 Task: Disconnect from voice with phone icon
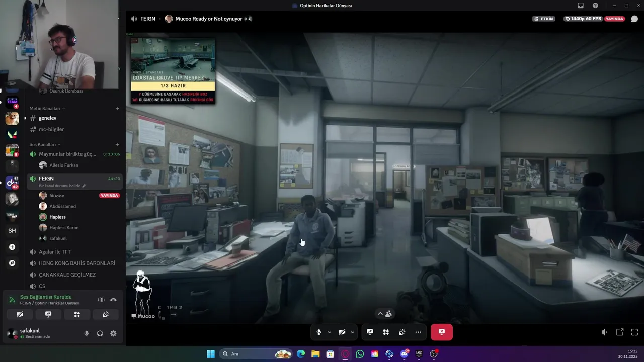pyautogui.click(x=113, y=300)
